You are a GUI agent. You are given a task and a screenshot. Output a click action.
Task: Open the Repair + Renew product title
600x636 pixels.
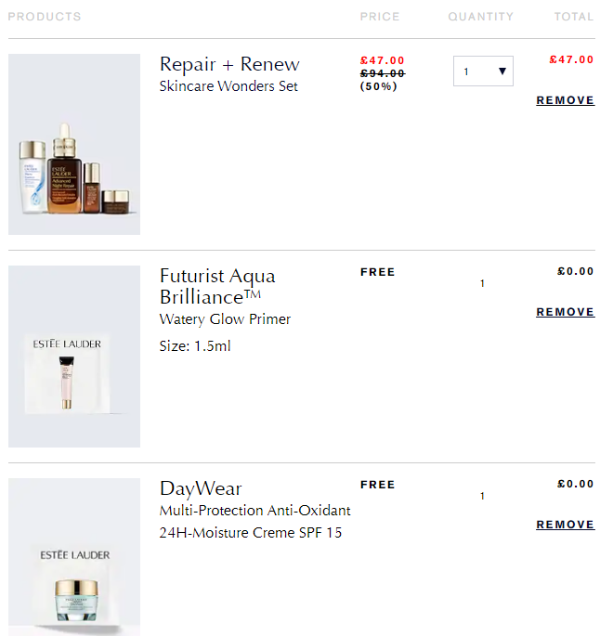click(229, 64)
